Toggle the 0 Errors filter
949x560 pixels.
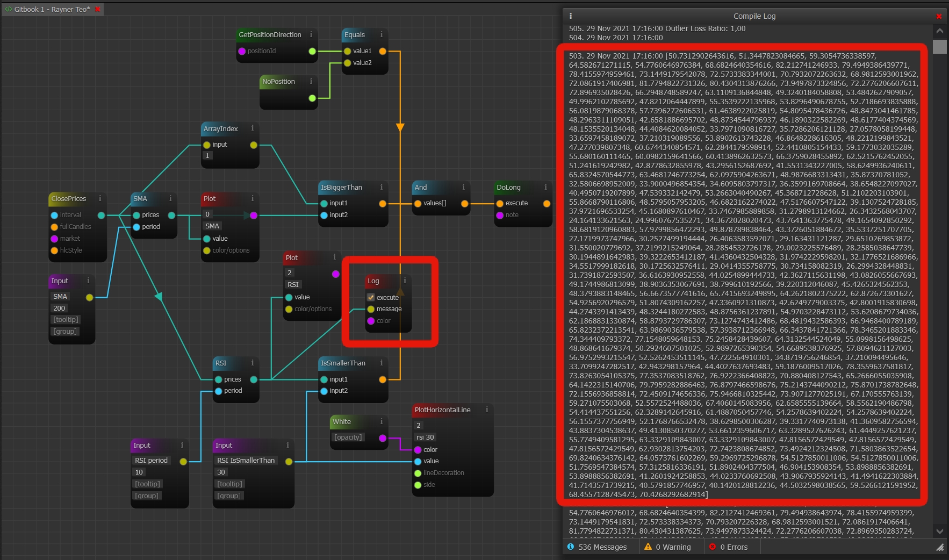[x=728, y=547]
